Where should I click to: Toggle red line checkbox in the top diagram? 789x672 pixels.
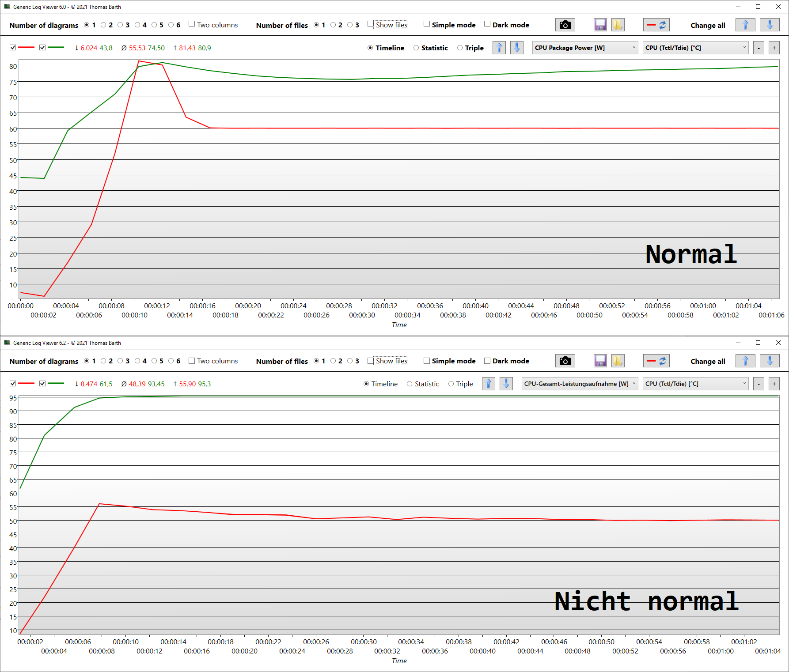click(13, 48)
